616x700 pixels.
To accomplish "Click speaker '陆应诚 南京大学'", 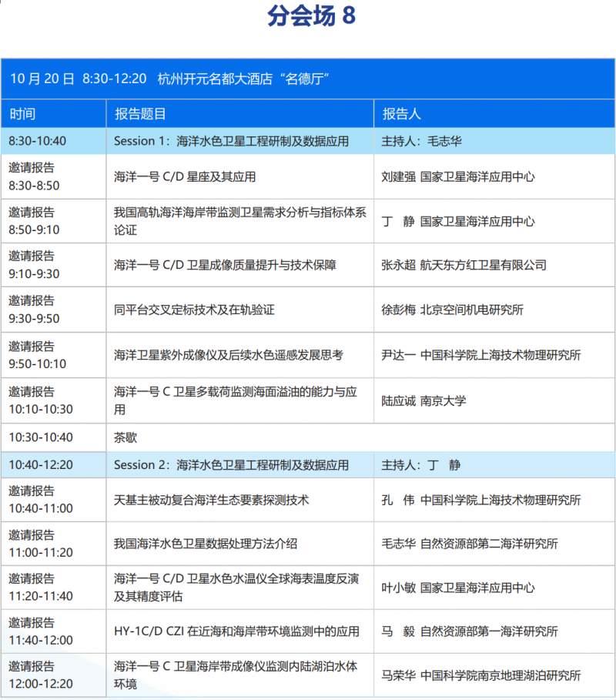I will coord(423,400).
